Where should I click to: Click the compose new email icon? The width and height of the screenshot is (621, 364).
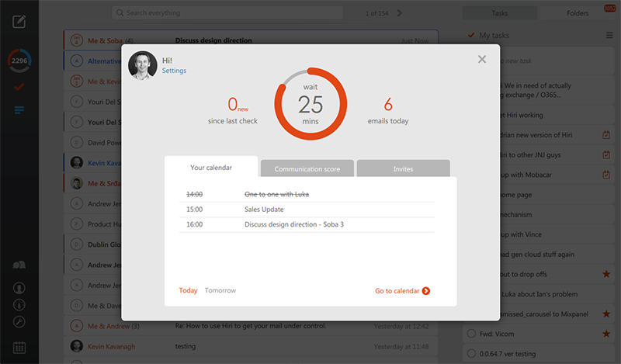[x=19, y=22]
